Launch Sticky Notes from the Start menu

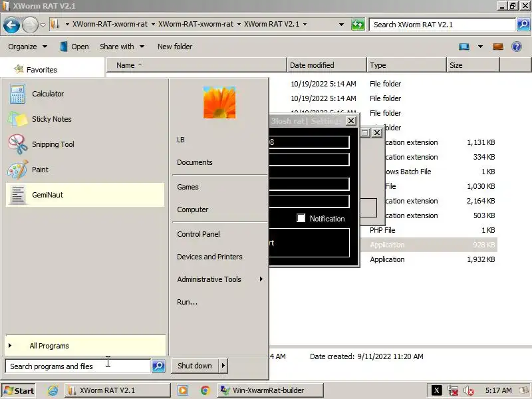tap(85, 119)
